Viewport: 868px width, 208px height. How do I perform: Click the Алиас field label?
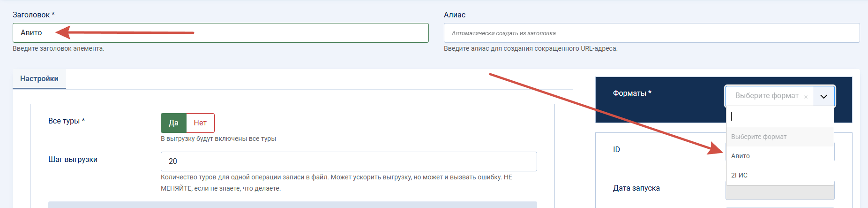[455, 15]
